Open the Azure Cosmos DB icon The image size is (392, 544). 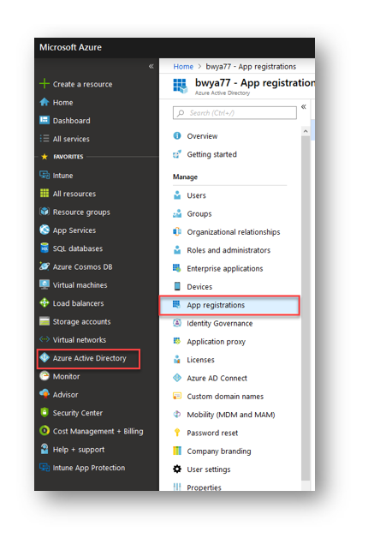[x=45, y=266]
